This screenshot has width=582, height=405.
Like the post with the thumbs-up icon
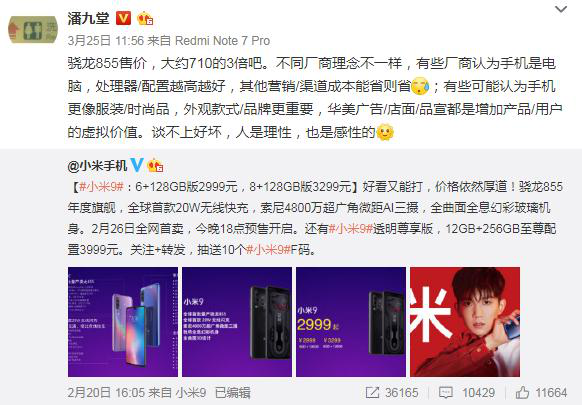pyautogui.click(x=522, y=392)
